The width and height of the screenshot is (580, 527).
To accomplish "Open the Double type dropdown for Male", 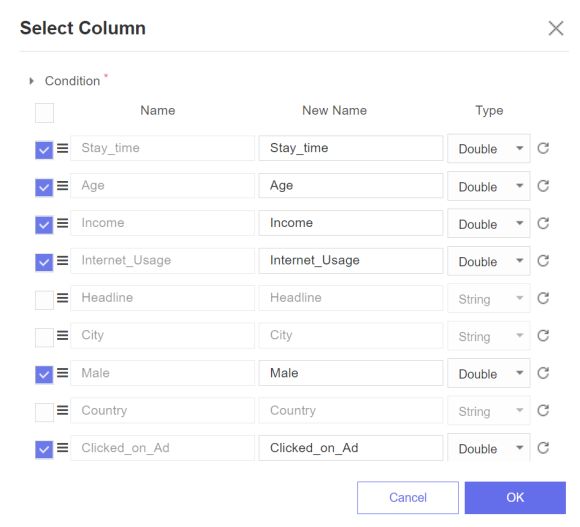I will pyautogui.click(x=489, y=374).
